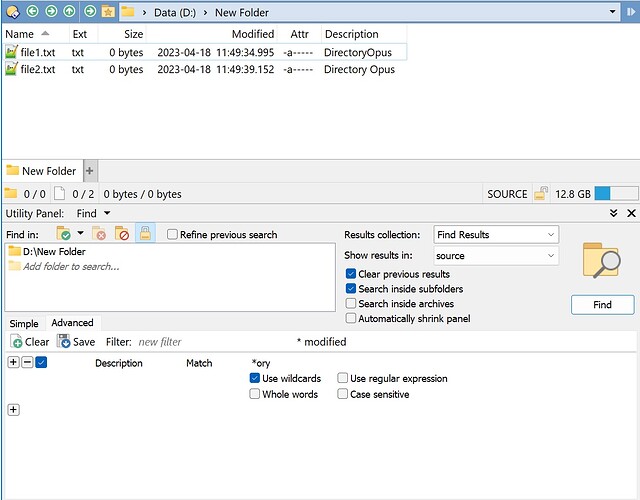Click the forward navigation arrow icon
Screen dimensions: 640x500
[x=51, y=11]
